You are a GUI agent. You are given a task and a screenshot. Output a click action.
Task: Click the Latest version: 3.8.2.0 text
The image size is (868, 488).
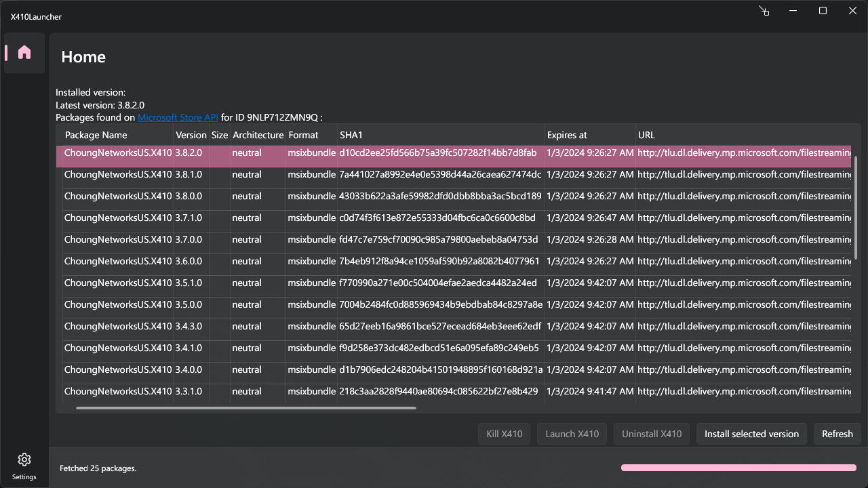coord(100,105)
